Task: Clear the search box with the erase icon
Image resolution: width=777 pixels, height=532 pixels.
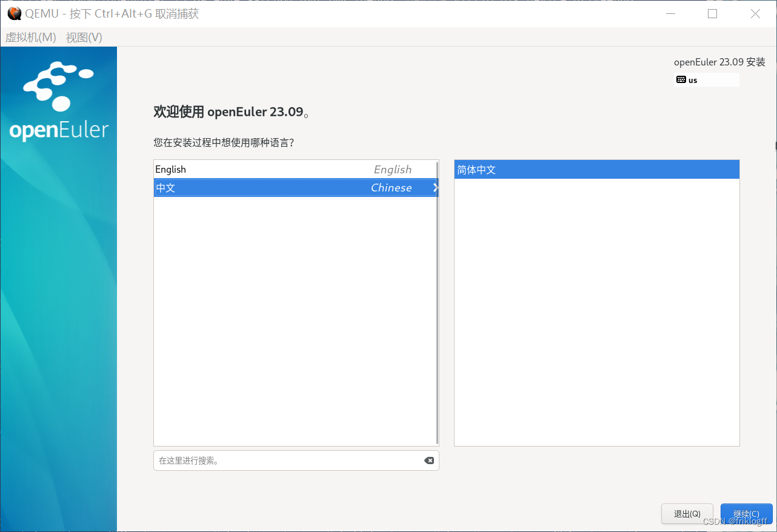Action: 429,461
